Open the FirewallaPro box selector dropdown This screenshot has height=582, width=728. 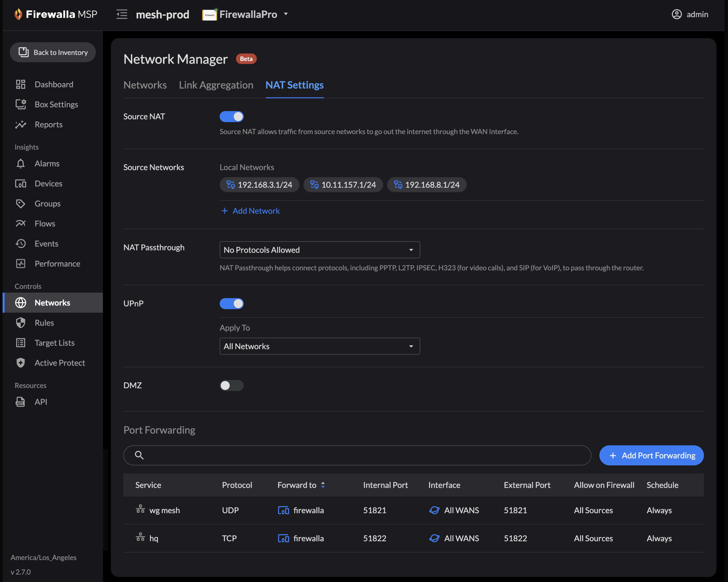point(245,14)
